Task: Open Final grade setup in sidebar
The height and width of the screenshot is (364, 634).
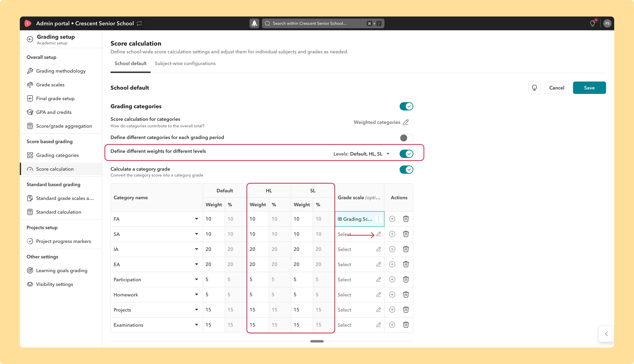Action: tap(61, 99)
